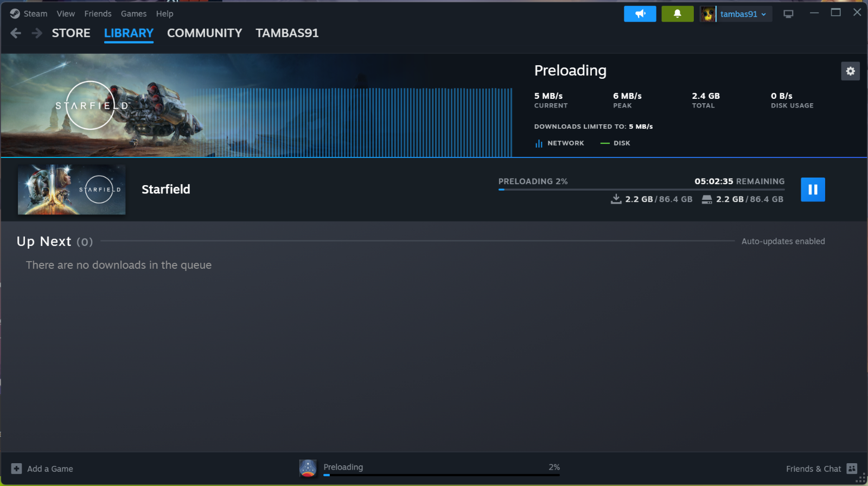The height and width of the screenshot is (486, 868).
Task: Maximize the Steam window
Action: coord(836,12)
